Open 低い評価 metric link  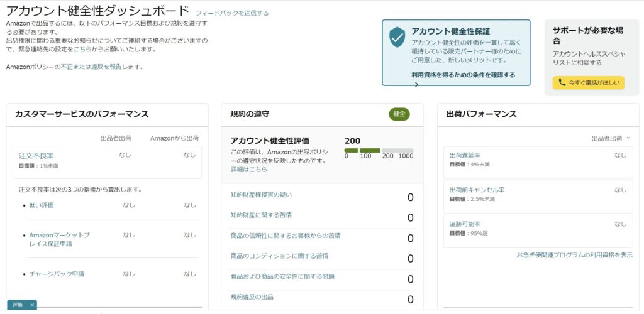click(42, 205)
